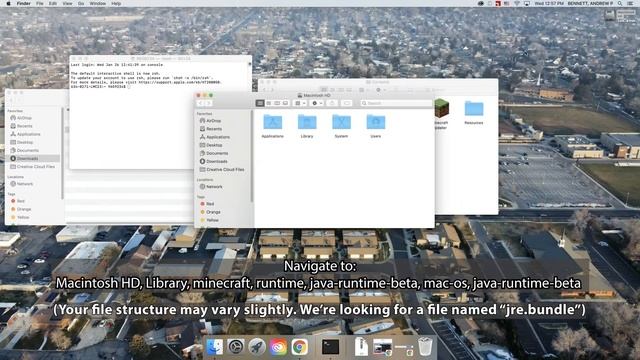Viewport: 640px width, 360px height.
Task: Open the Resources folder in Contents window
Action: (473, 109)
